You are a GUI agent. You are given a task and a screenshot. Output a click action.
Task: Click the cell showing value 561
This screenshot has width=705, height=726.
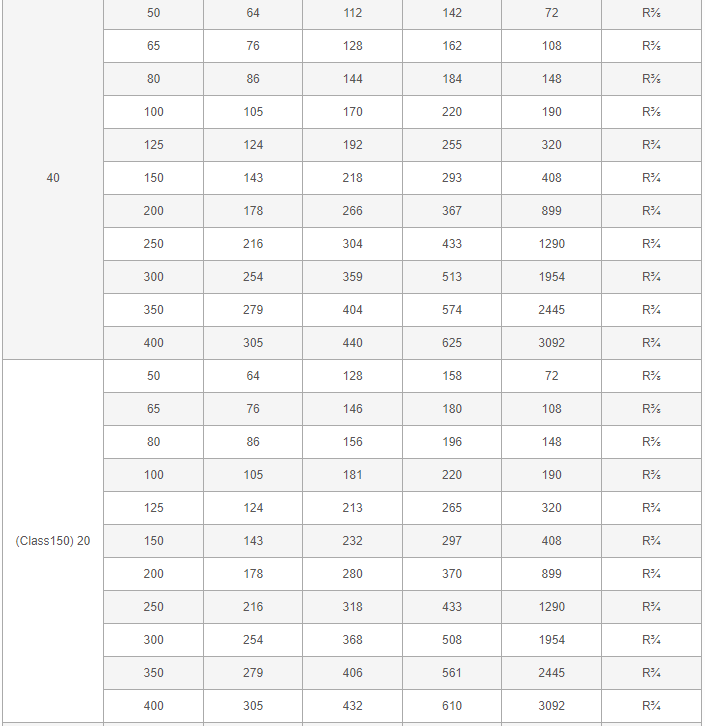452,673
